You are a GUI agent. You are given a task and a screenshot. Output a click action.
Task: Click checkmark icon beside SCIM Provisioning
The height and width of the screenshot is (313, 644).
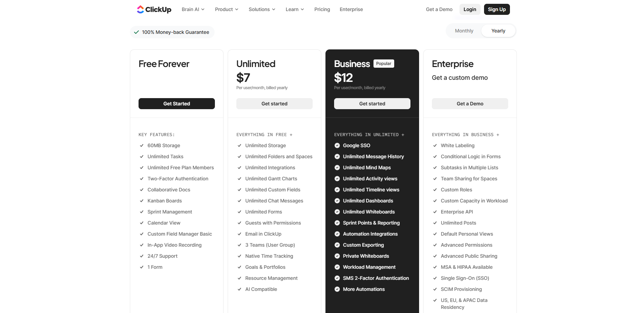[x=435, y=289]
